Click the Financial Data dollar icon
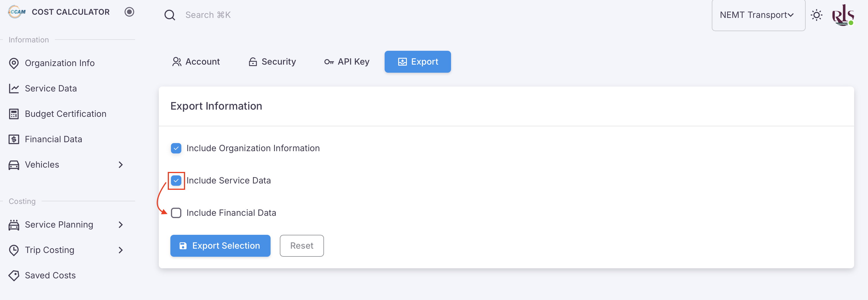The height and width of the screenshot is (300, 868). tap(14, 139)
